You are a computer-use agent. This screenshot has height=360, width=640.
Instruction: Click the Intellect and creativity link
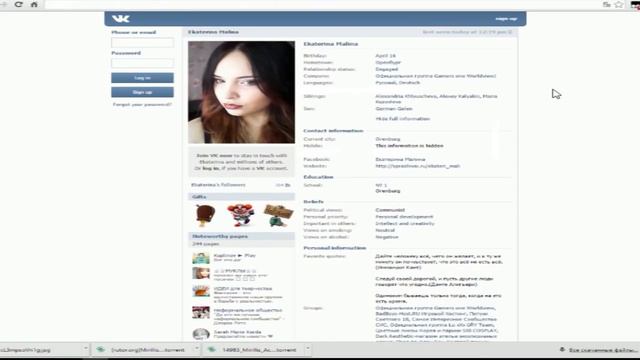[x=405, y=223]
